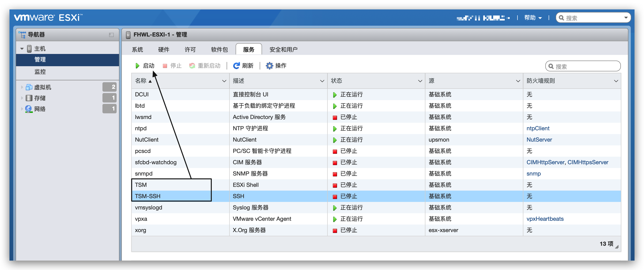Switch to the Hardware tab
Viewport: 644px width, 270px height.
164,49
